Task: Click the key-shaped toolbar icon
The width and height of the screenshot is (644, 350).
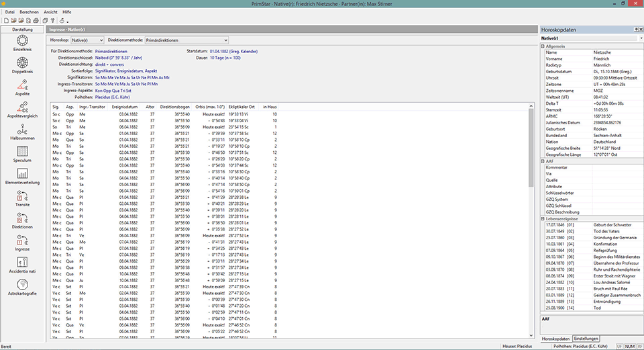Action: tap(52, 21)
